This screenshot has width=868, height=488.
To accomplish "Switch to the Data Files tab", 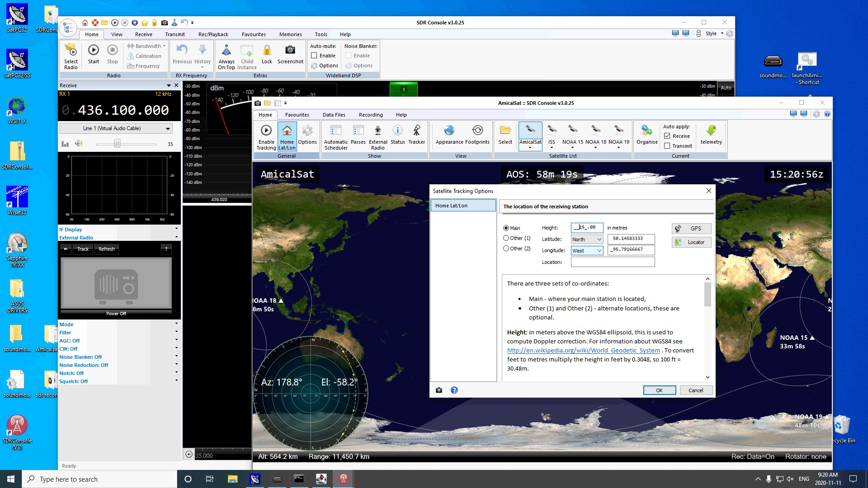I will tap(334, 115).
